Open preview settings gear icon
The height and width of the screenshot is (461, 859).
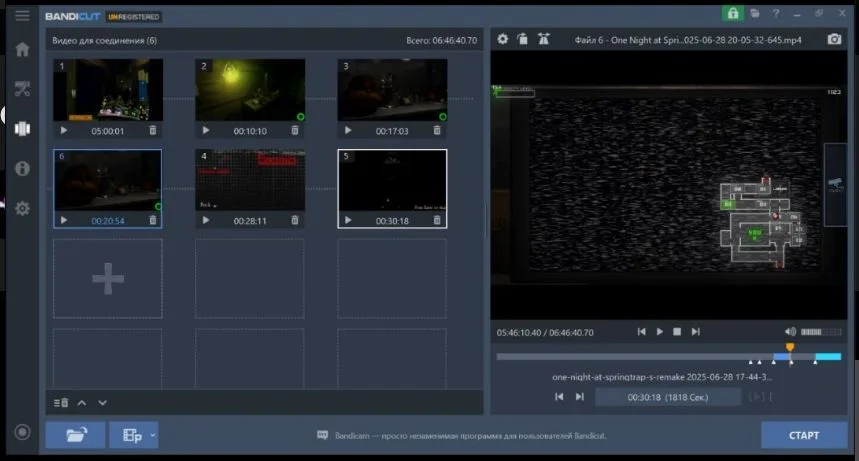[502, 39]
